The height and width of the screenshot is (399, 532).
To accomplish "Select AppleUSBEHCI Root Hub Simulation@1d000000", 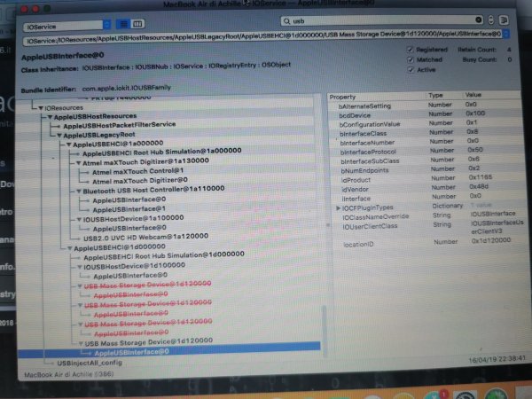I will click(x=164, y=255).
